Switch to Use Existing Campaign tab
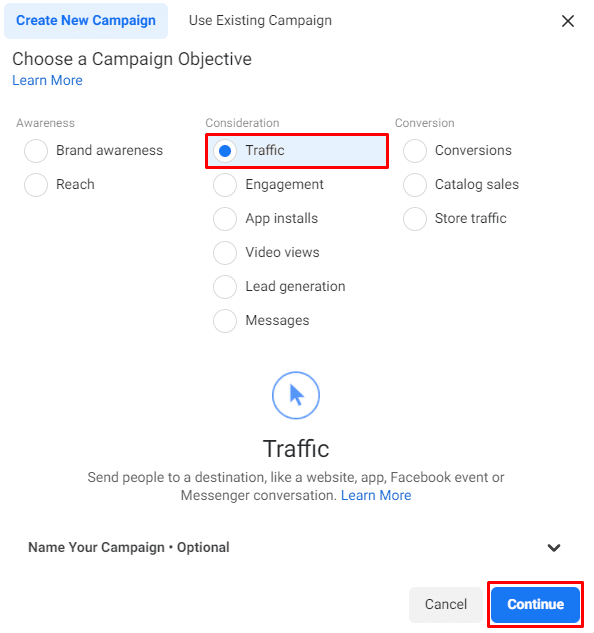Viewport: 594px width, 633px height. click(x=260, y=21)
